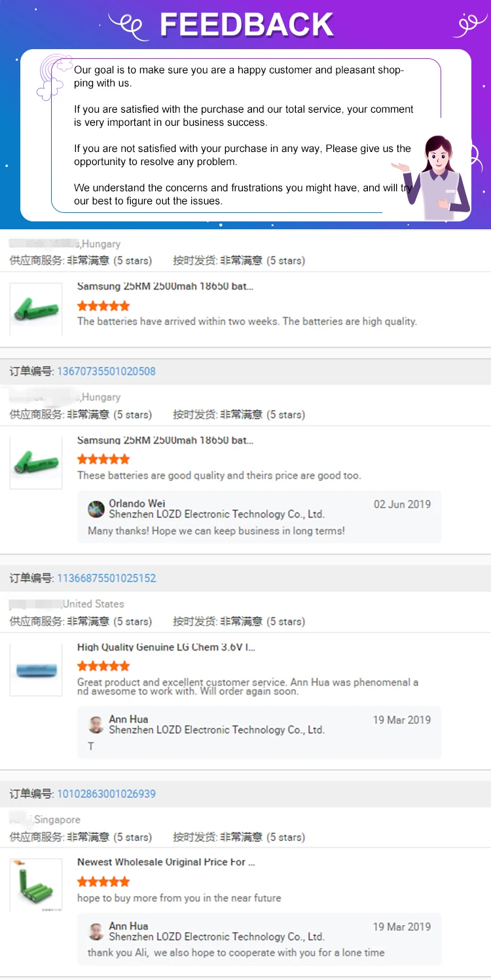The height and width of the screenshot is (980, 491).
Task: Open Samsung 25RM title above "These batteries" review
Action: (165, 440)
